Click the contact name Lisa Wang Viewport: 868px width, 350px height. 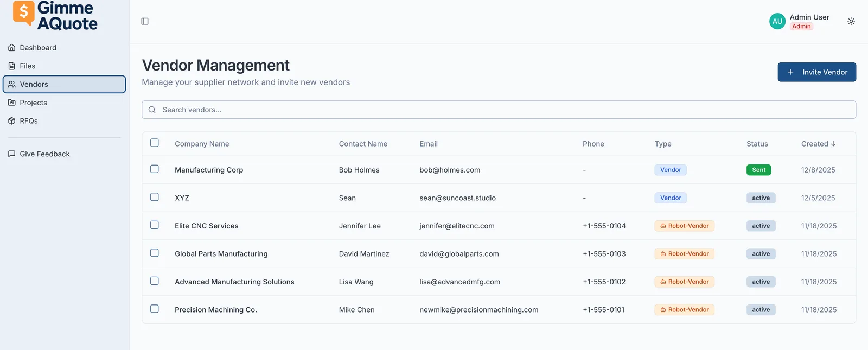[356, 282]
